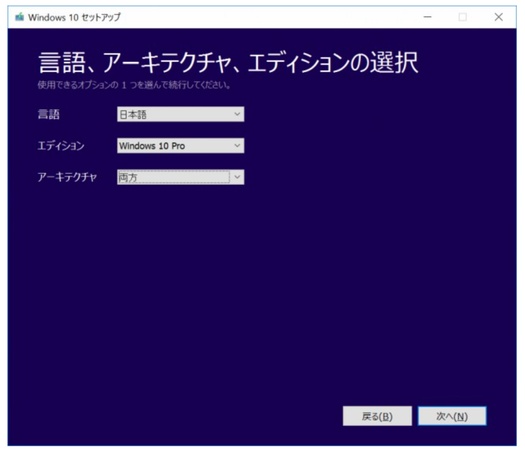Click the disabled maximize button in title bar
Image resolution: width=525 pixels, height=450 pixels.
point(463,17)
